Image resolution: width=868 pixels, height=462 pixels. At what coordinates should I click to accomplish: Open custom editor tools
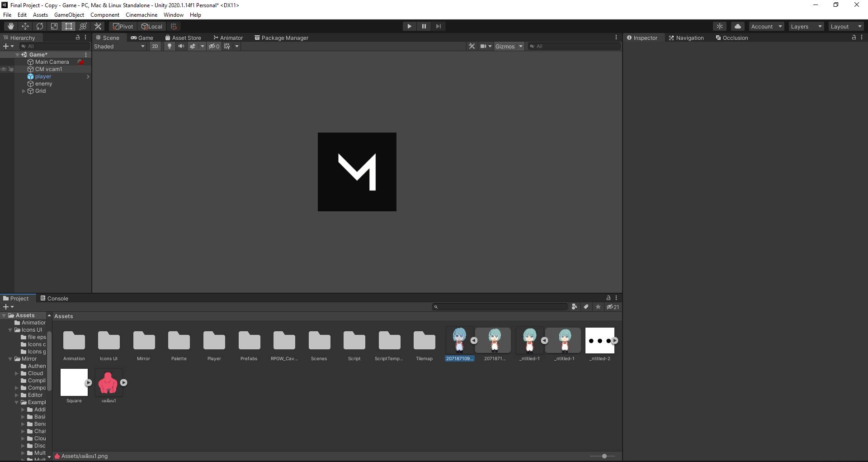pyautogui.click(x=98, y=26)
